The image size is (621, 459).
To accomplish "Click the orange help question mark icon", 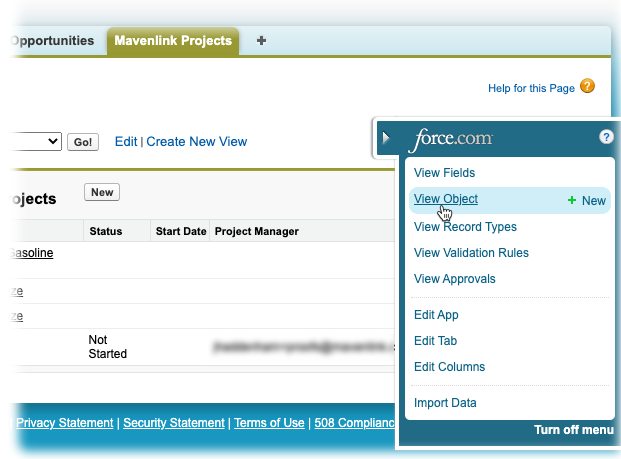I will tap(587, 86).
